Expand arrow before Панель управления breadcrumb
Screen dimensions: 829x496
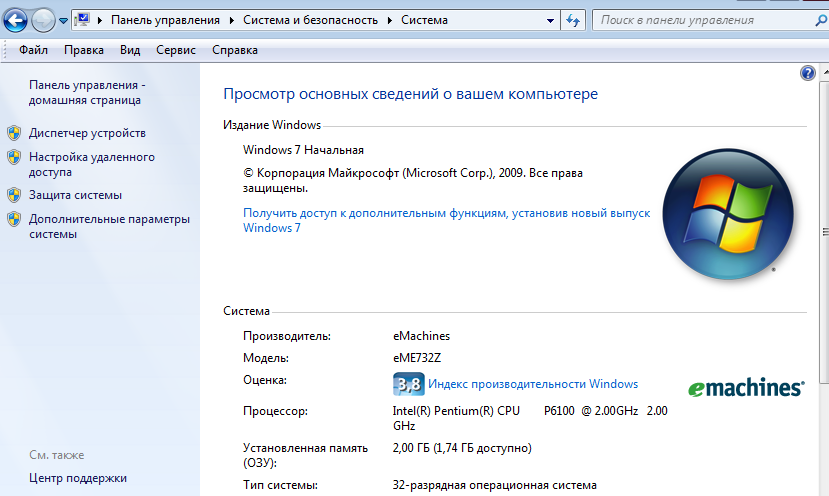[99, 20]
